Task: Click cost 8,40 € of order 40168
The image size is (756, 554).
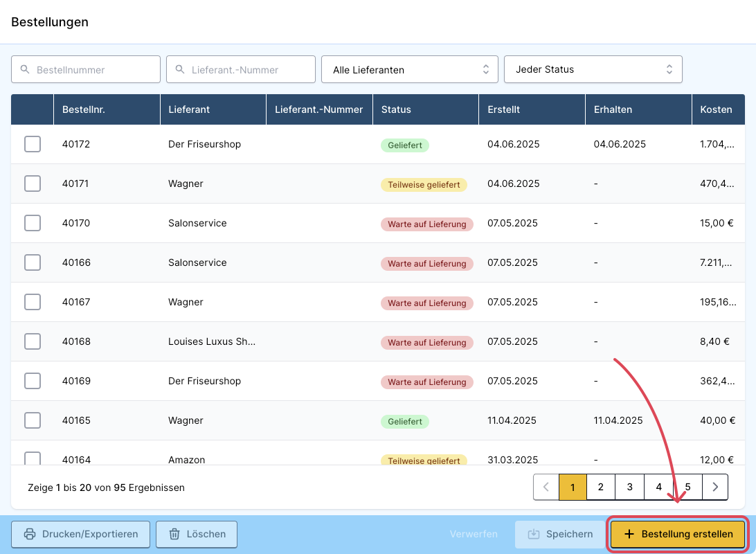Action: coord(715,341)
